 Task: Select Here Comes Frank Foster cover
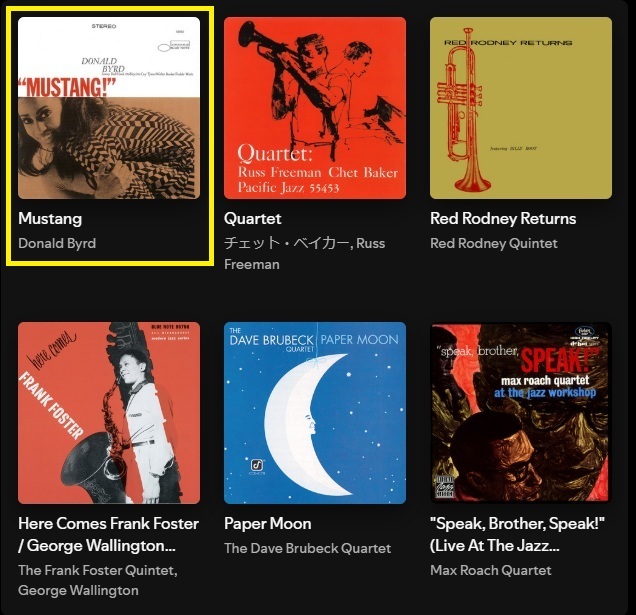tap(109, 413)
